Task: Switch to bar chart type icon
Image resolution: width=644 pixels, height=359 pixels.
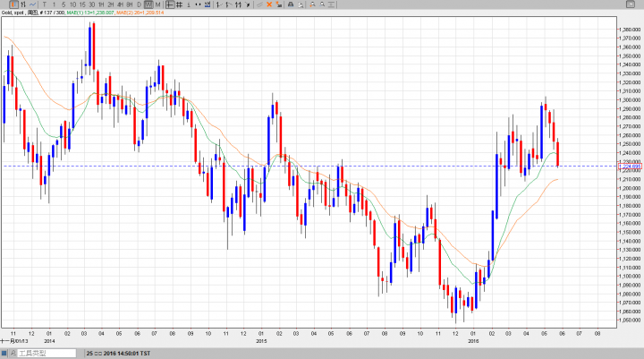Action: tap(23, 4)
